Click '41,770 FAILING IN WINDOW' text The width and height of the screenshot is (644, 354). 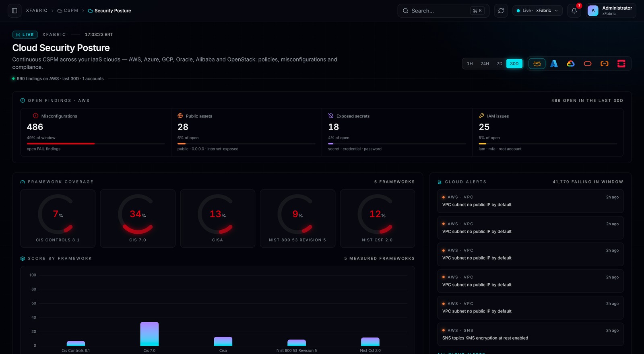click(588, 182)
